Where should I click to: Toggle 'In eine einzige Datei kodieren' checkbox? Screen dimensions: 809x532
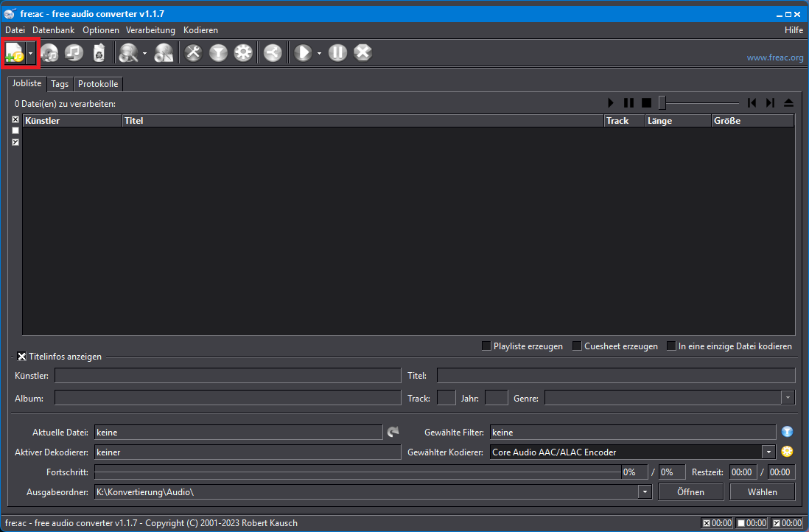[x=671, y=346]
